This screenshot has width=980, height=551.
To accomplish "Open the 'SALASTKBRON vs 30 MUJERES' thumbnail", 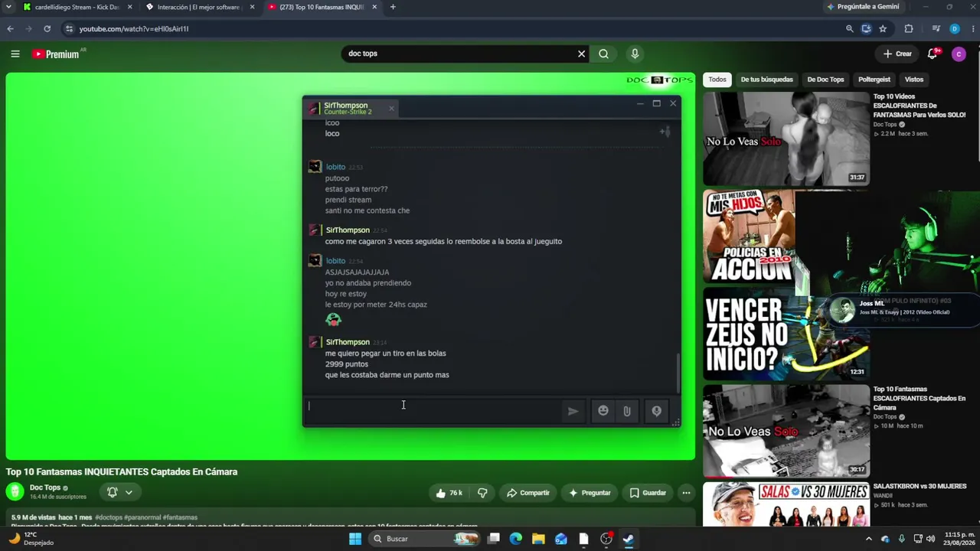I will pyautogui.click(x=786, y=504).
